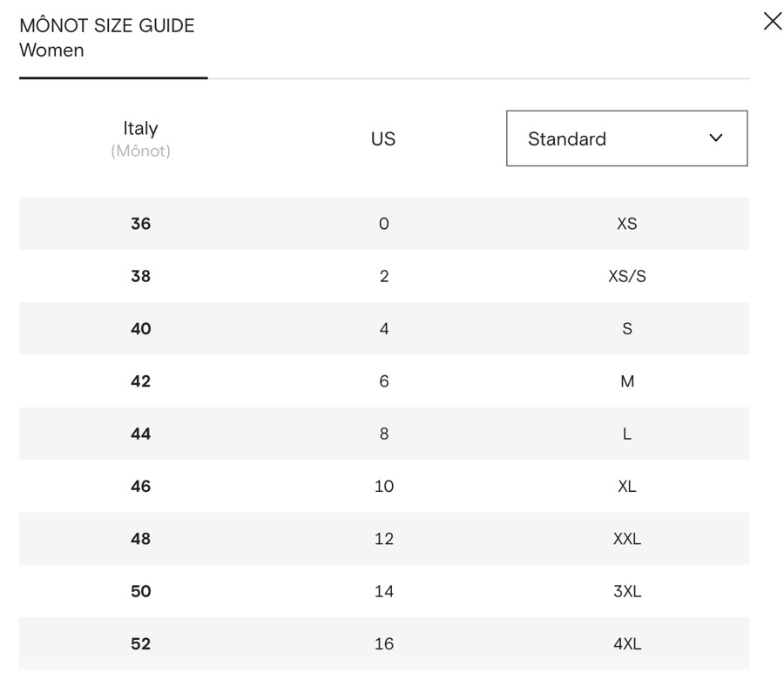The height and width of the screenshot is (693, 784).
Task: Select the XXL standard size cell
Action: (x=626, y=539)
